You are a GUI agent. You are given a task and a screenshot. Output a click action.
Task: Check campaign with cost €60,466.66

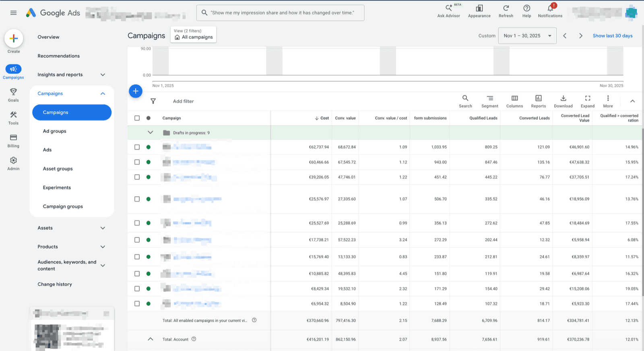tap(137, 162)
